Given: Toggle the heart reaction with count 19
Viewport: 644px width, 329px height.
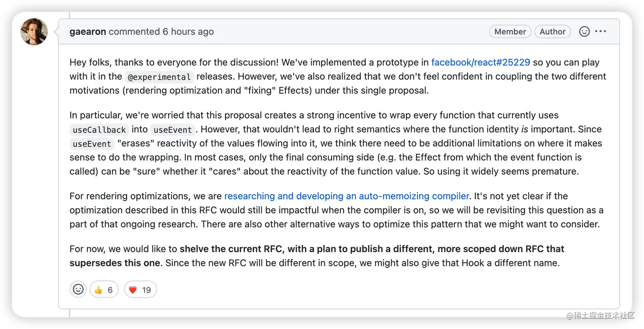Looking at the screenshot, I should click(140, 289).
